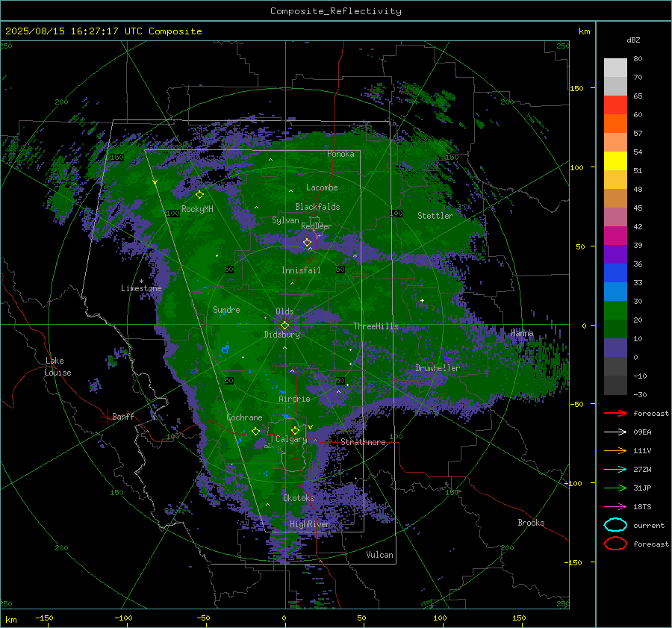Click the yellow diamond marker near RockyMH
The width and height of the screenshot is (672, 628).
[x=199, y=195]
